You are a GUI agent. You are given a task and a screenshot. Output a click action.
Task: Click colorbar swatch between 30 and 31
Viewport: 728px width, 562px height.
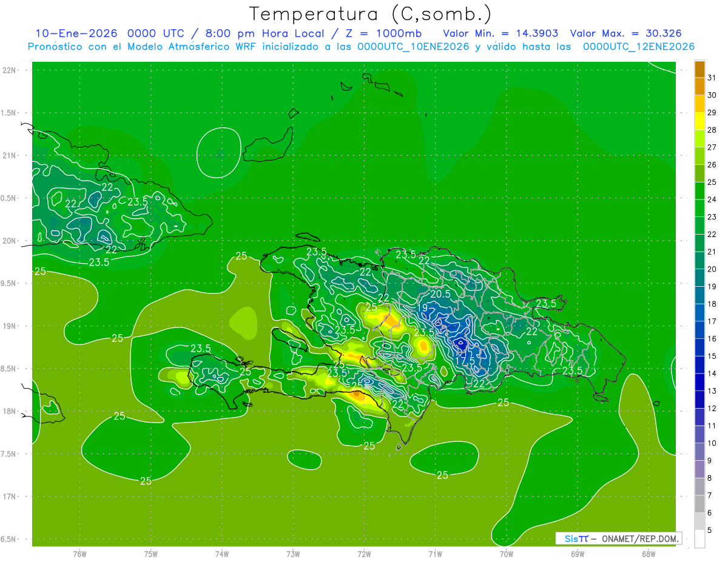coord(699,87)
